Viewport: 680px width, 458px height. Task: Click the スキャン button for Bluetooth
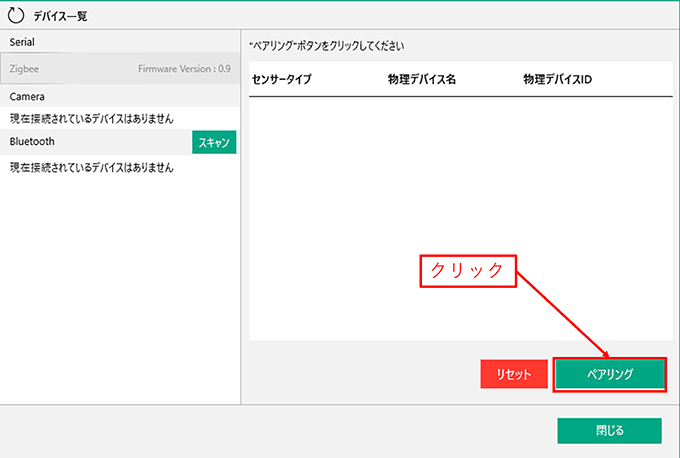coord(214,142)
